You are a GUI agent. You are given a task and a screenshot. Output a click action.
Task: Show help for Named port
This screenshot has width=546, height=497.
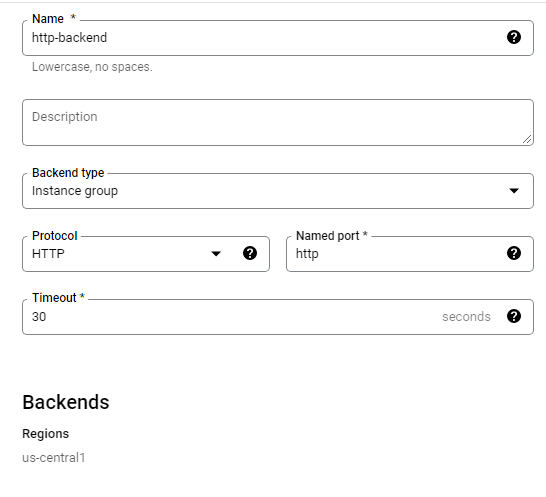point(514,253)
